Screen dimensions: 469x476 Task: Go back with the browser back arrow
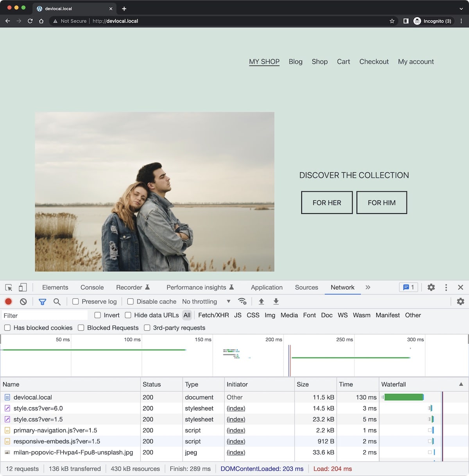7,21
